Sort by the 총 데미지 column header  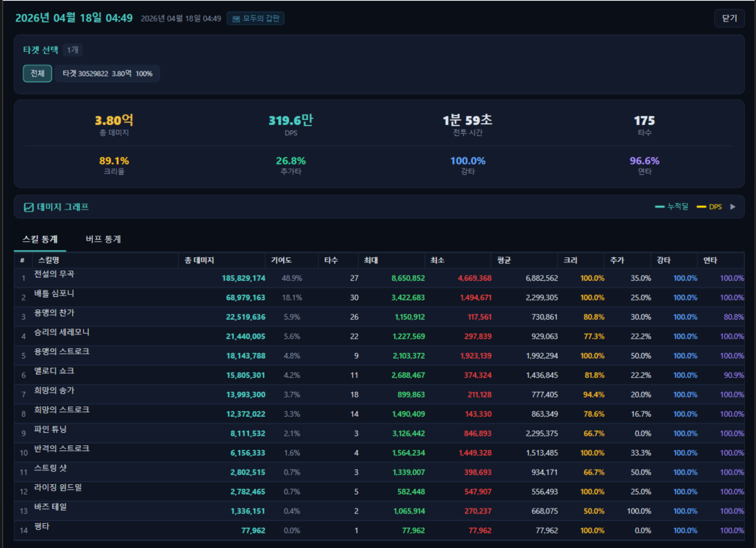200,260
